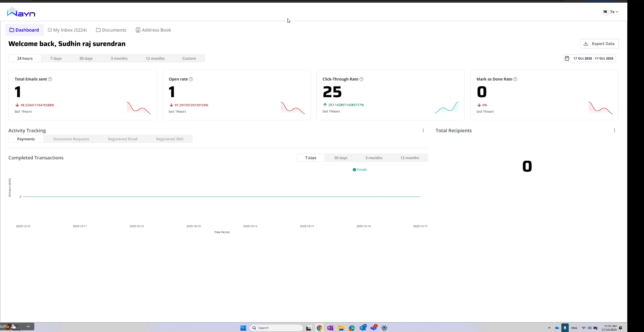The height and width of the screenshot is (332, 644).
Task: Select the Address Book icon
Action: pos(138,30)
